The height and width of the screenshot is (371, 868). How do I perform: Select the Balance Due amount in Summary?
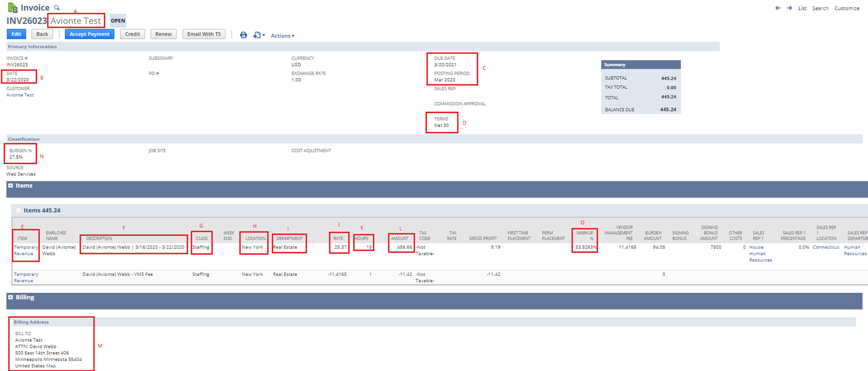pos(668,109)
